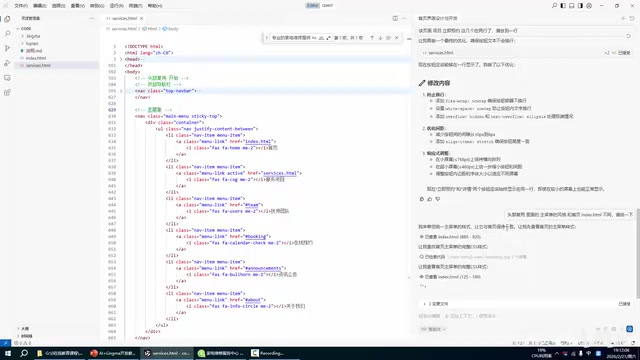
Task: Open Windows Start menu
Action: click(x=7, y=353)
